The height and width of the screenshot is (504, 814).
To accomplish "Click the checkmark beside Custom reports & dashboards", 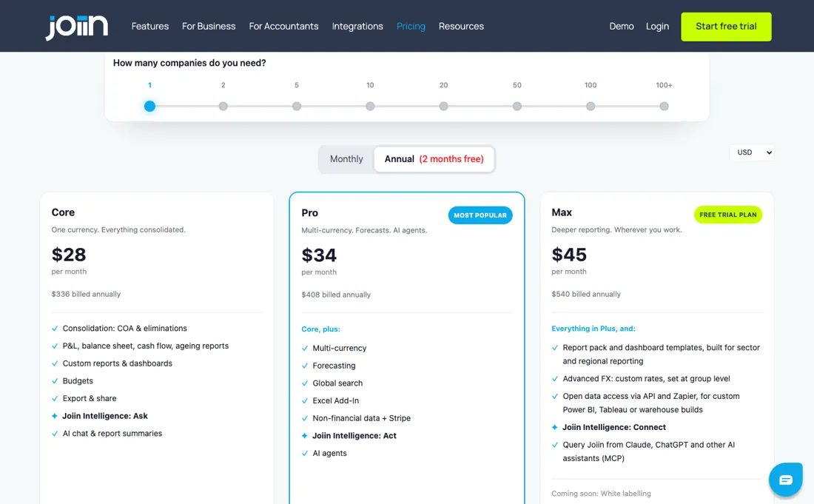I will (55, 363).
